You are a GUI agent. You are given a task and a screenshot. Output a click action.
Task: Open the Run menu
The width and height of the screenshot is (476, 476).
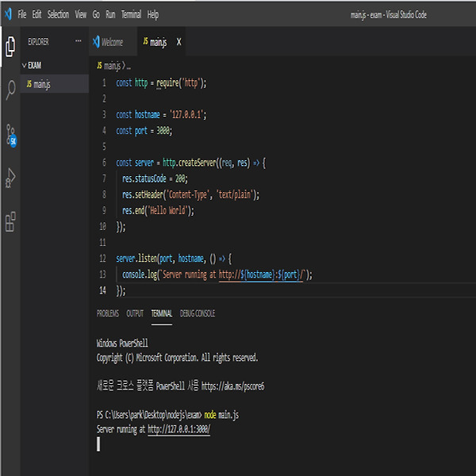(x=110, y=14)
